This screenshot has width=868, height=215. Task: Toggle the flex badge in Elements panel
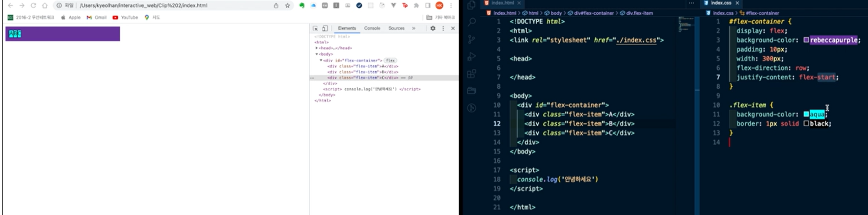391,61
